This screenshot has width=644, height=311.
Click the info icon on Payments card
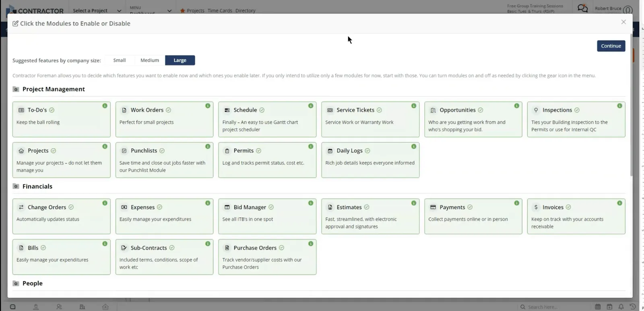pyautogui.click(x=516, y=203)
